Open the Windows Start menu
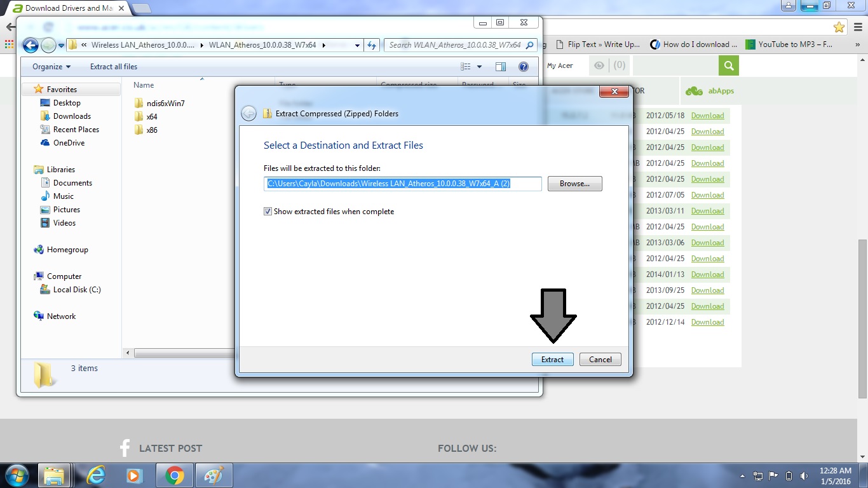 point(17,475)
